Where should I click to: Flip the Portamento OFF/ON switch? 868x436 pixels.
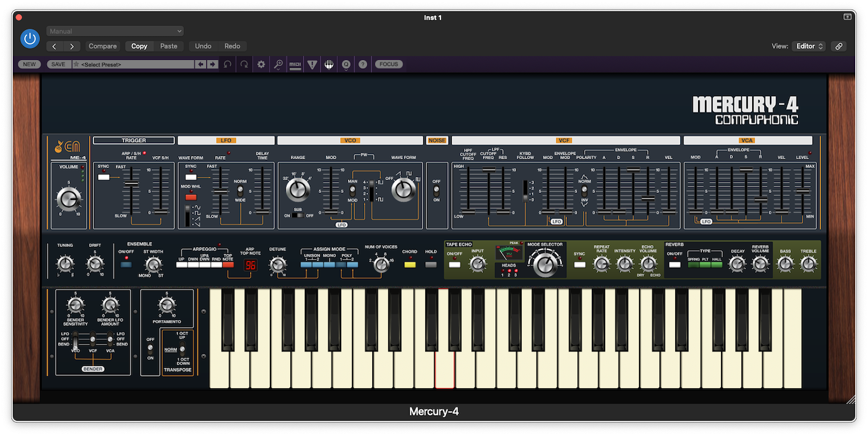click(x=150, y=348)
